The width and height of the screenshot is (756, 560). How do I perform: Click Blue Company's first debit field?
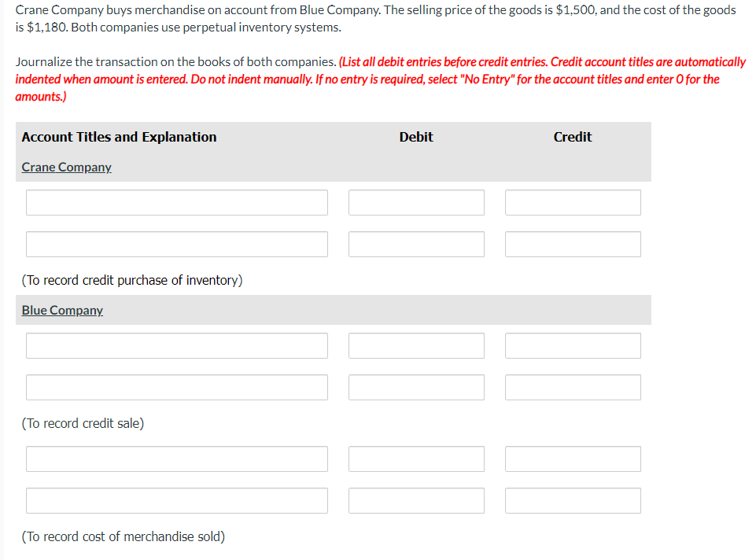click(415, 345)
